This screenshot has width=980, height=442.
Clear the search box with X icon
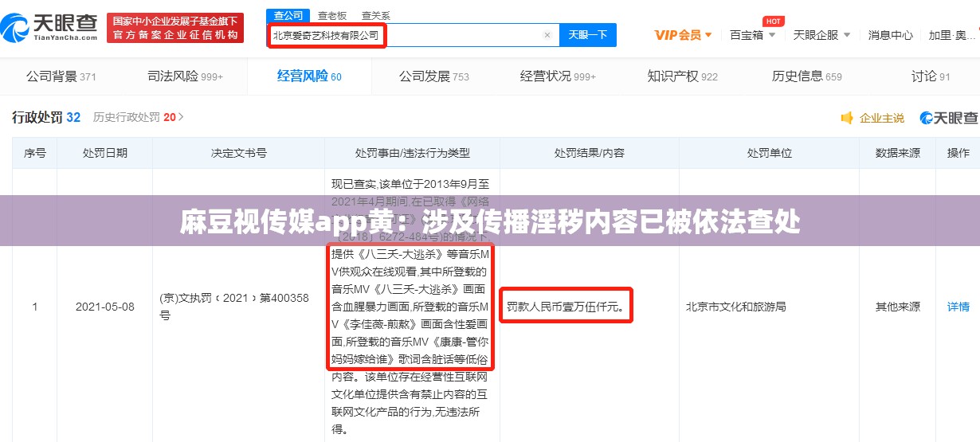(x=547, y=35)
